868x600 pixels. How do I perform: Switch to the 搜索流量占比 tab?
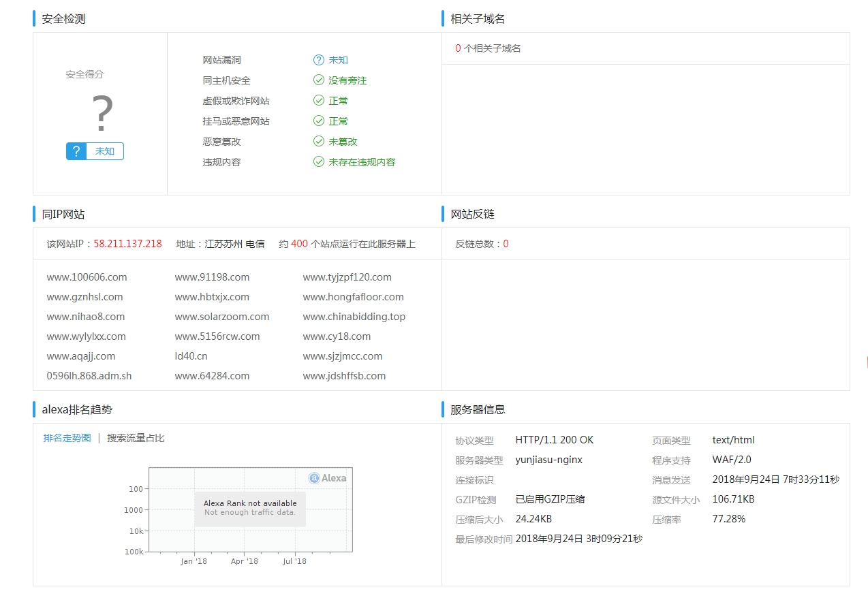136,438
